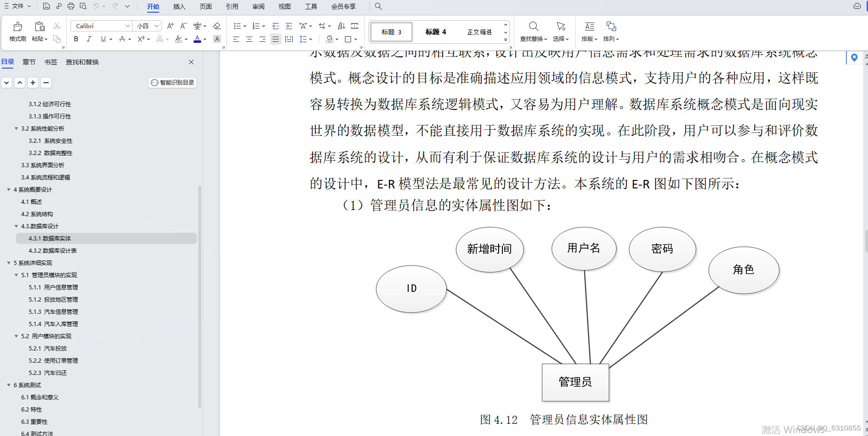Open the 章节 tab in navigation pane
868x436 pixels.
(29, 62)
